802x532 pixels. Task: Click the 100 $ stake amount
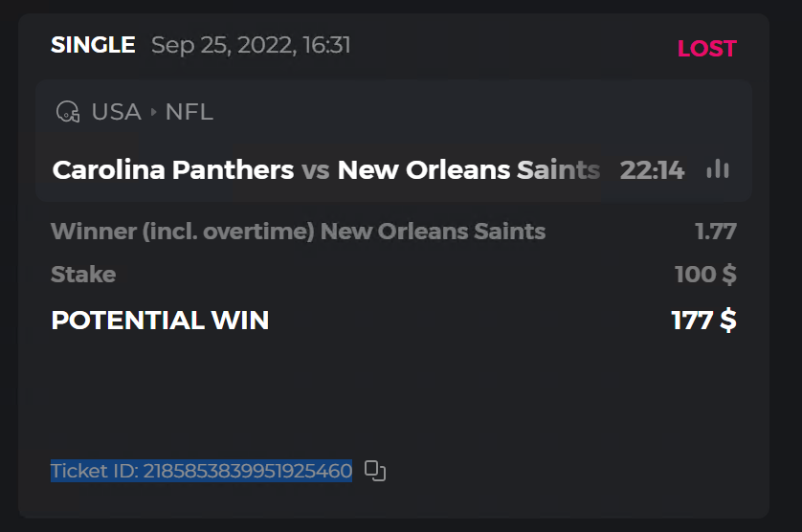tap(705, 275)
